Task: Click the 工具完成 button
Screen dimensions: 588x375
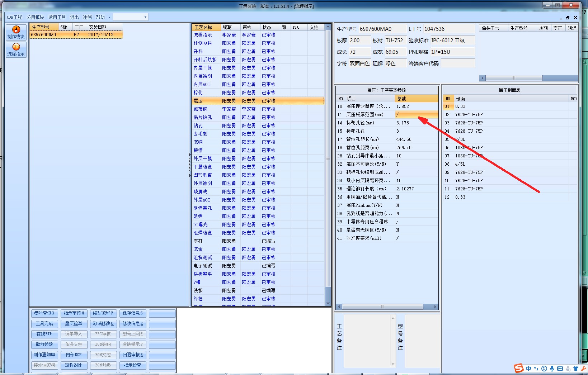Action: (44, 324)
